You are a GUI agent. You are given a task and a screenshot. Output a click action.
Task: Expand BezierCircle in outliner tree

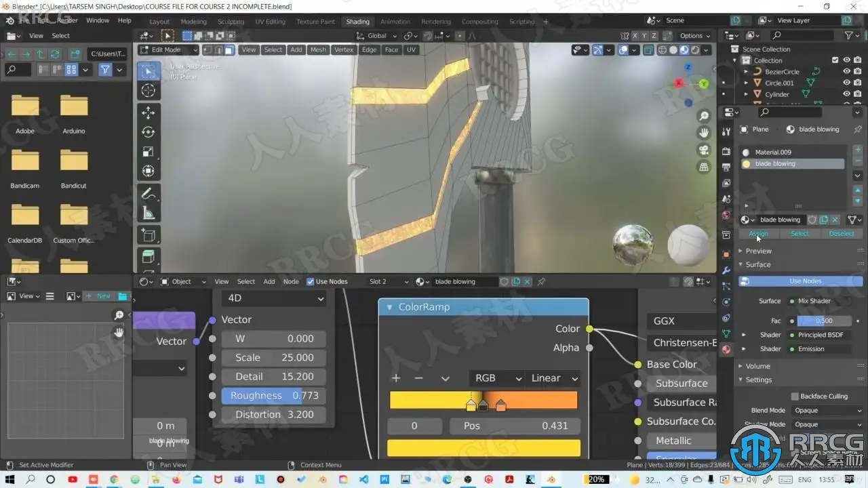746,71
